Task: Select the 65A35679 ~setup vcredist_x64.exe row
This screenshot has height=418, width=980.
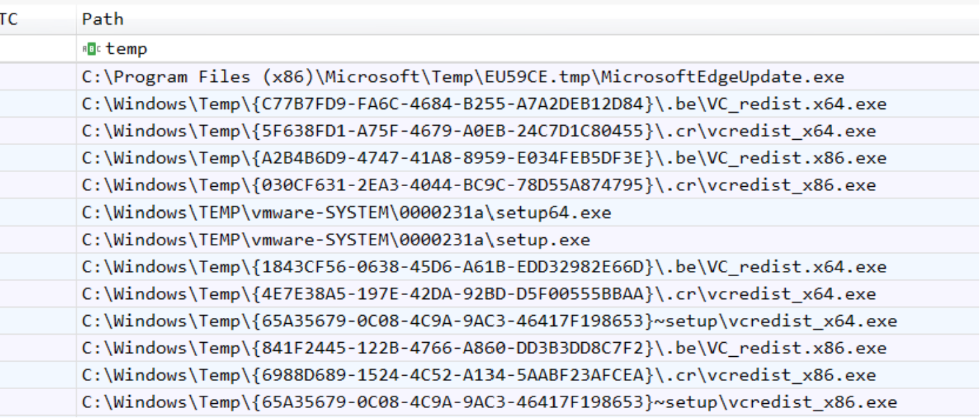Action: coord(528,321)
